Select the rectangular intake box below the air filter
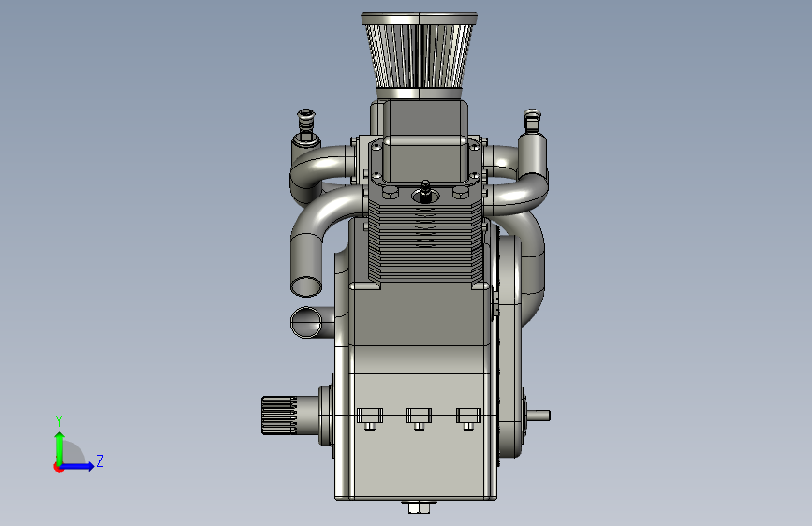 tap(424, 140)
